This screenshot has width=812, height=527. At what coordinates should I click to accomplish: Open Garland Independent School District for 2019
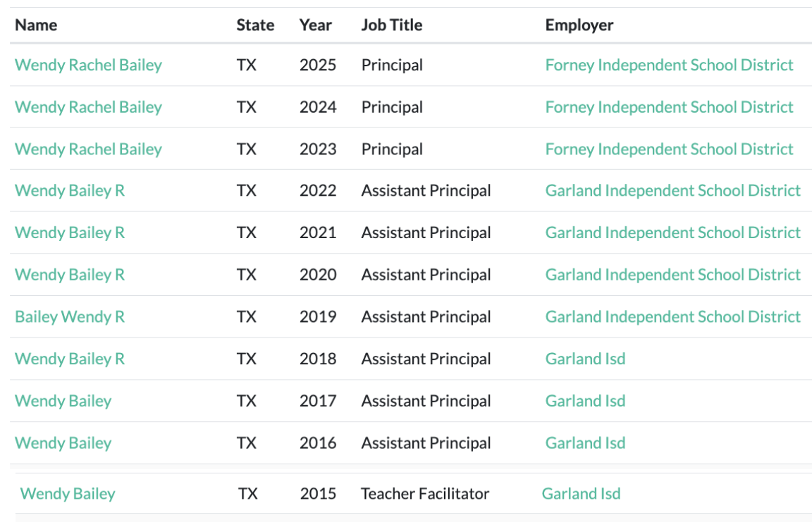(672, 317)
